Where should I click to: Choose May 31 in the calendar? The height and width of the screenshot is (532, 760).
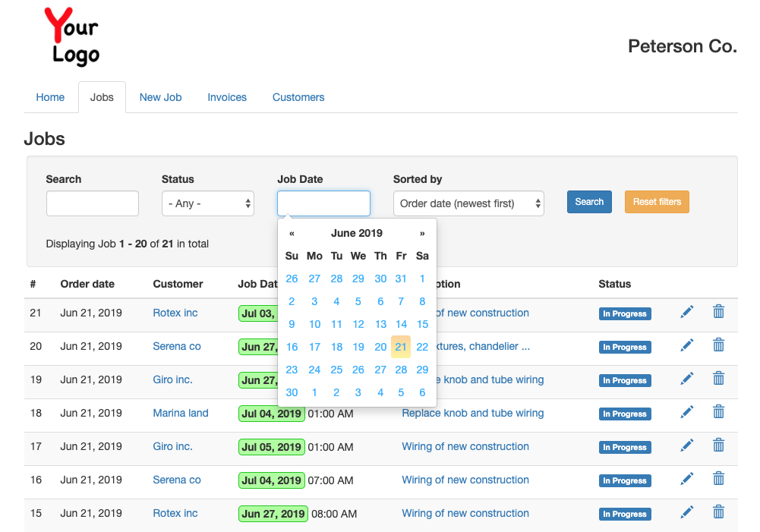[x=401, y=279]
